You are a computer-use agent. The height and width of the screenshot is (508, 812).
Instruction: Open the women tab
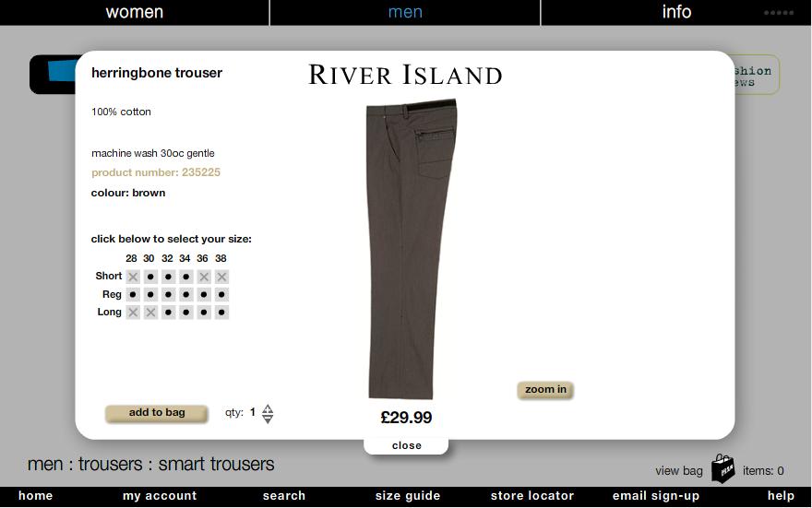tap(134, 12)
